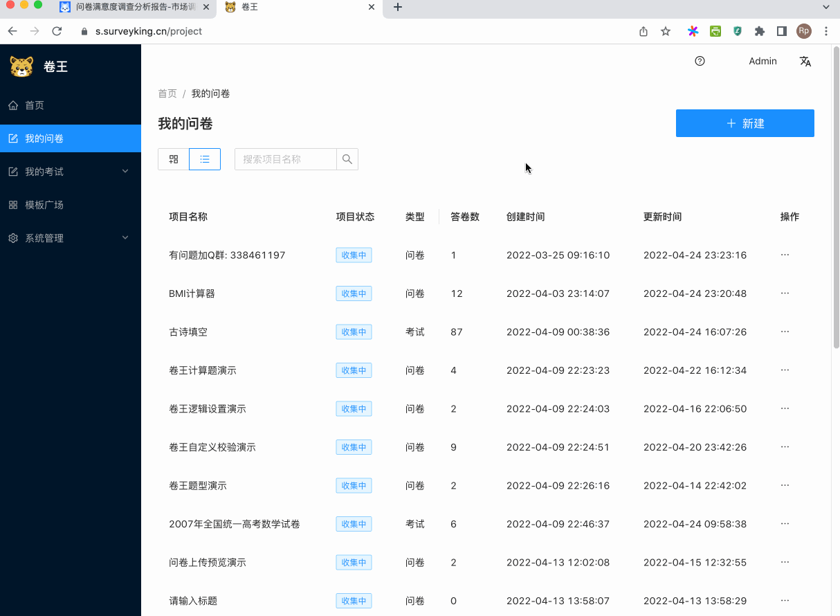Viewport: 840px width, 616px height.
Task: Click project name 卷王题型演示
Action: (x=198, y=486)
